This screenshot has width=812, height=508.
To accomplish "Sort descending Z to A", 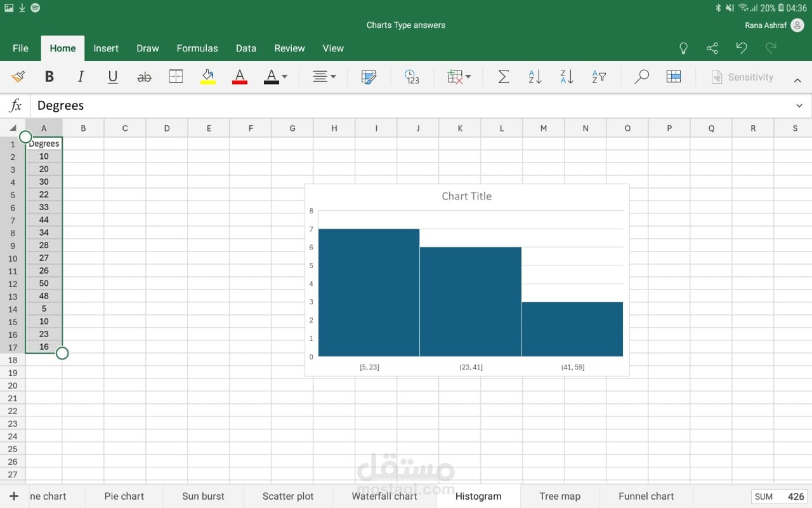I will tap(566, 77).
